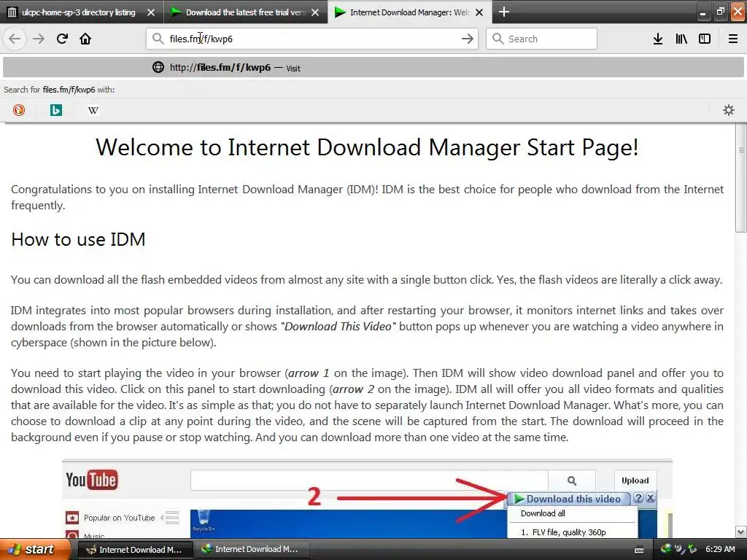The width and height of the screenshot is (747, 560).
Task: Minimize the browser window
Action: 703,12
